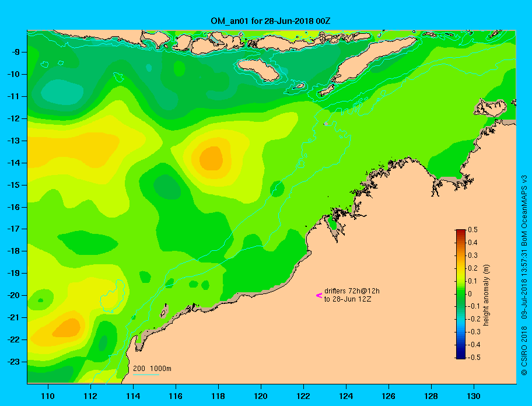Click the '200 1000m' bathymetry contour label
The width and height of the screenshot is (532, 406).
click(152, 368)
